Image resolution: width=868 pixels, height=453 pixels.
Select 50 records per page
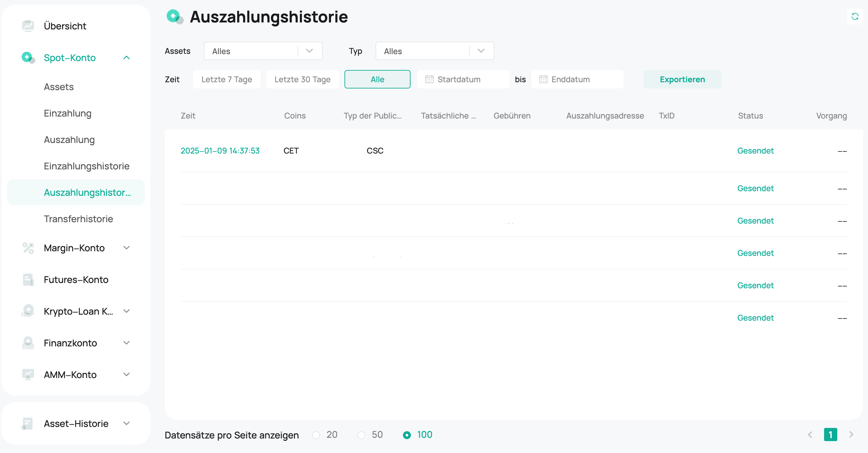point(361,435)
